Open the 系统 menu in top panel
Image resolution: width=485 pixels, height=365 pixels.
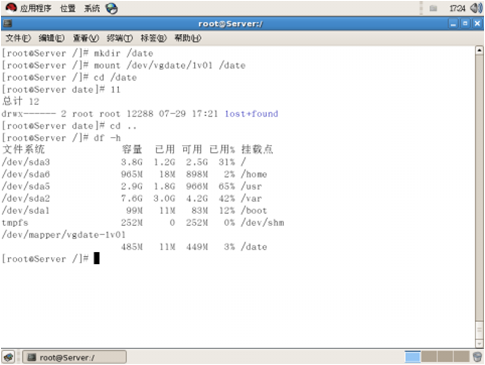click(x=92, y=8)
